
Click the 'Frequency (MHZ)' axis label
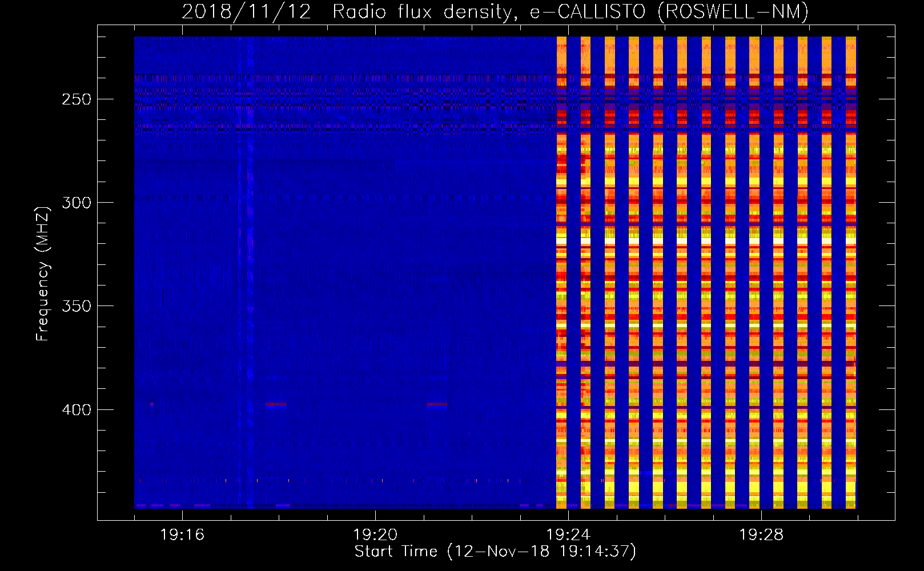click(x=43, y=274)
